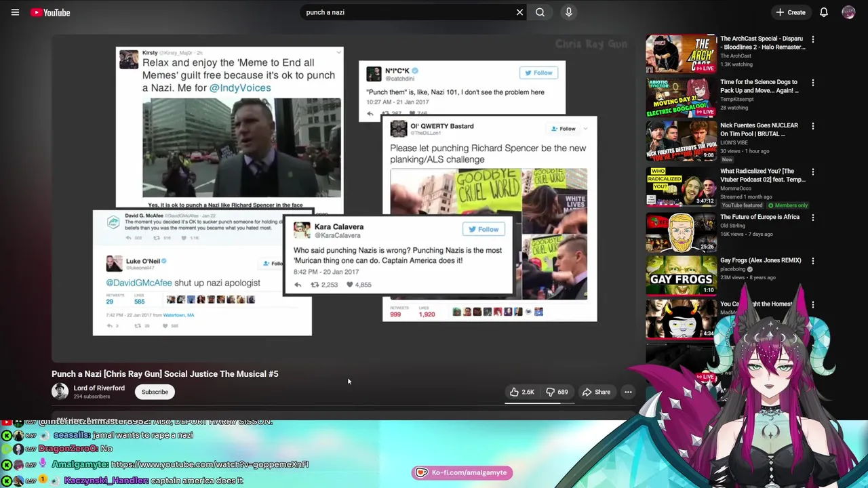Open options menu for What Radicalized You video
This screenshot has width=868, height=488.
click(x=812, y=172)
